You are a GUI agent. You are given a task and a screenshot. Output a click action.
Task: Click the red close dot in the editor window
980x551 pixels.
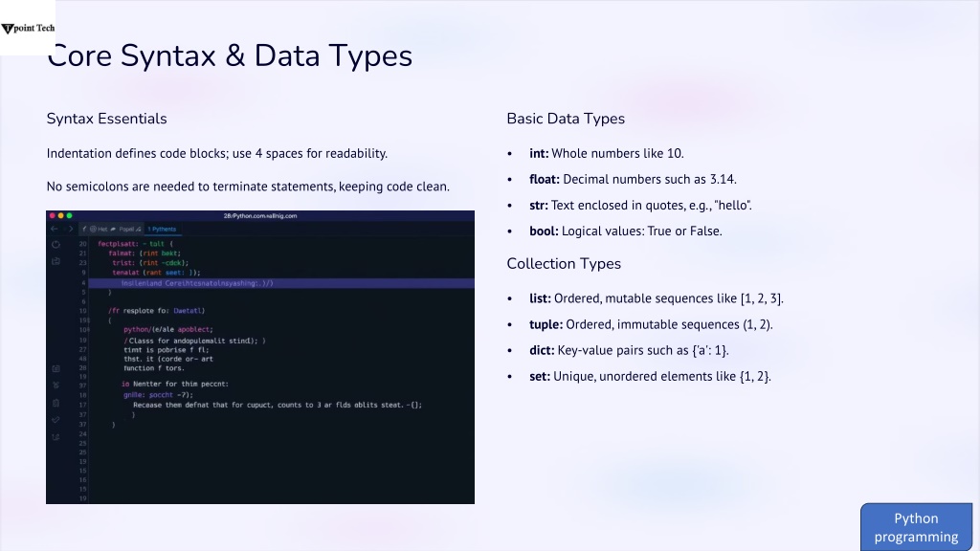53,215
